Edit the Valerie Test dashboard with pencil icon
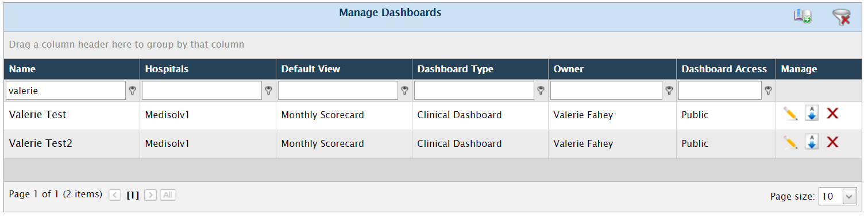Viewport: 868px width, 222px height. tap(790, 114)
